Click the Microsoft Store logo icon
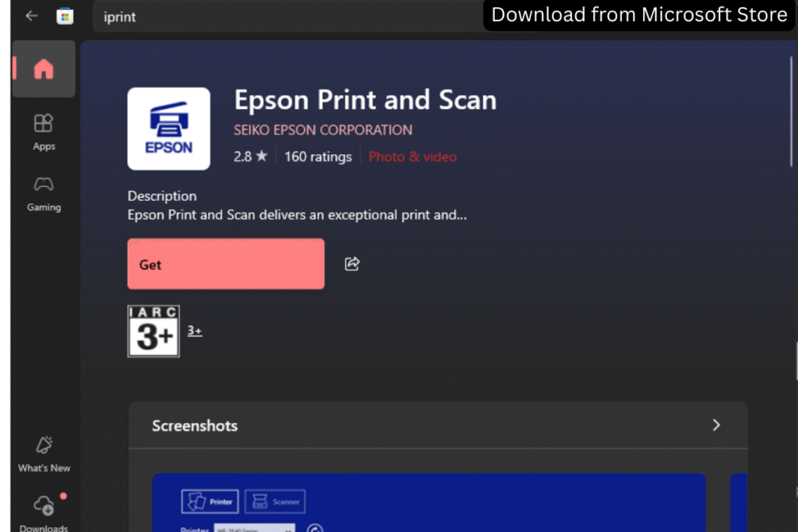This screenshot has width=798, height=532. [x=65, y=16]
